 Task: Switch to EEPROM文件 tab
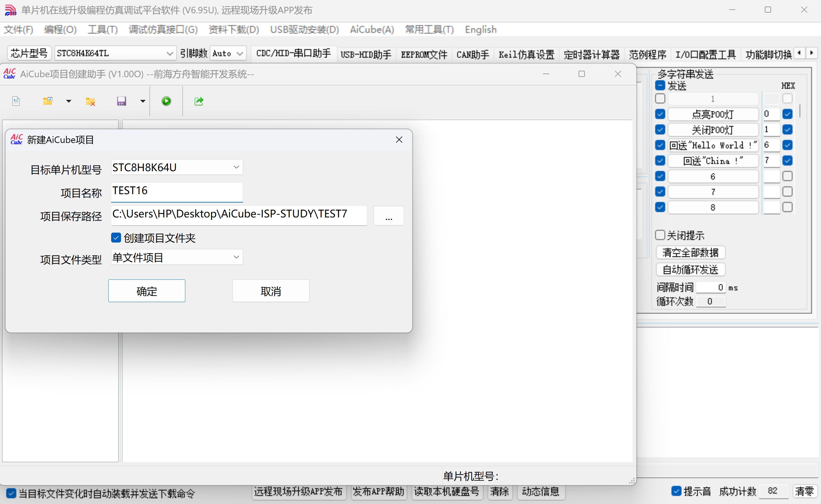point(424,54)
